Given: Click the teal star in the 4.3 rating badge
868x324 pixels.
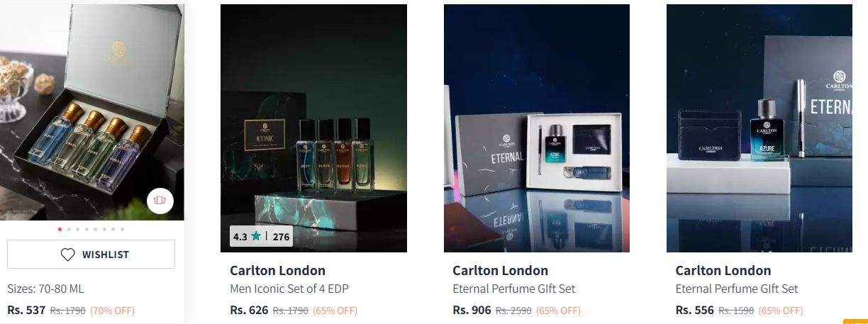Looking at the screenshot, I should coord(256,237).
